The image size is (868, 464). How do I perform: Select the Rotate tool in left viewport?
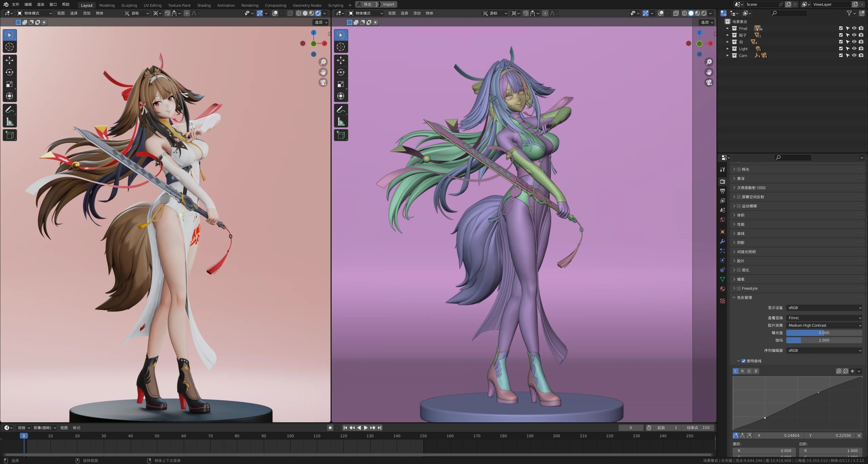(x=9, y=72)
